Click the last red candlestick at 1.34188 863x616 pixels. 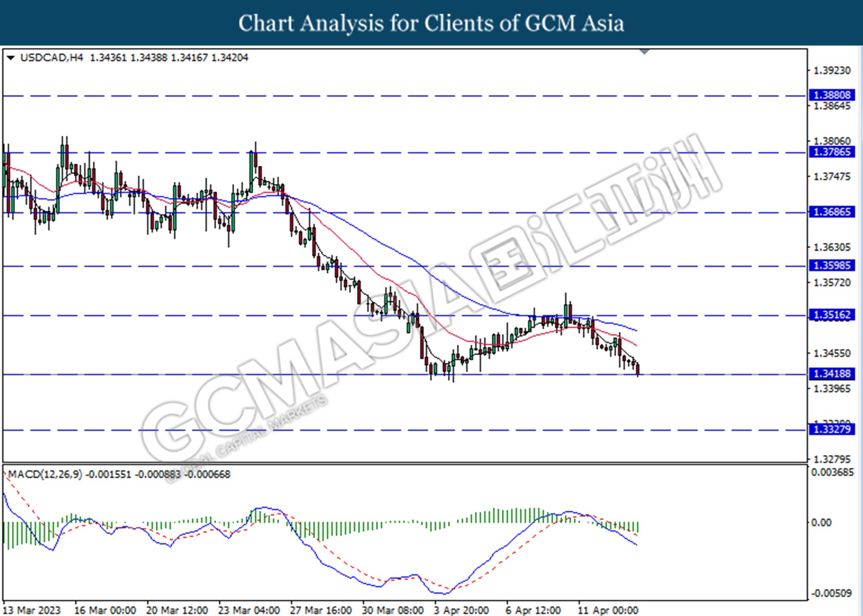click(x=638, y=370)
